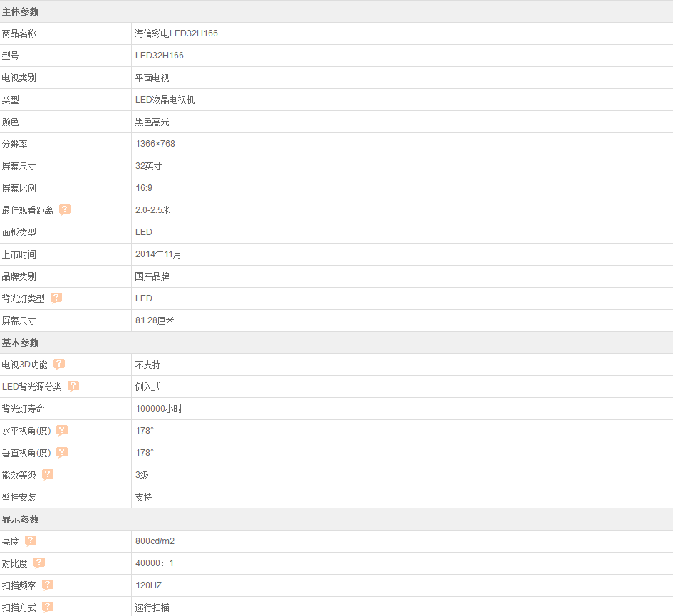The height and width of the screenshot is (616, 674).
Task: Open help icon beside 垂直视角(度)
Action: pos(62,452)
